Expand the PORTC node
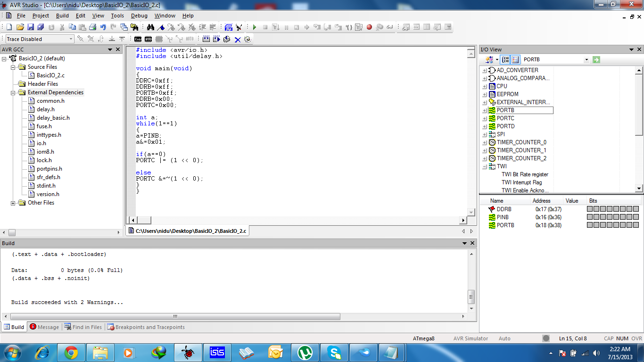This screenshot has height=362, width=644. (x=484, y=118)
